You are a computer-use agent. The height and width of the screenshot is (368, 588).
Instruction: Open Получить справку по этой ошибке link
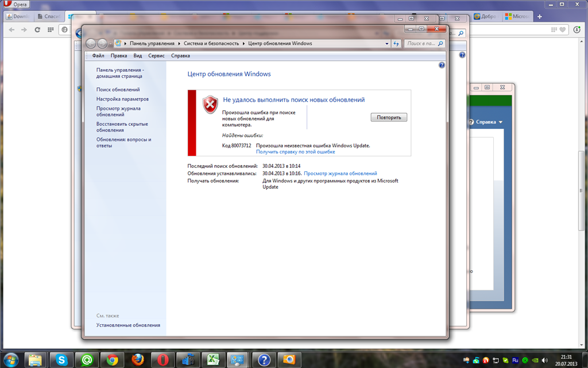point(296,152)
